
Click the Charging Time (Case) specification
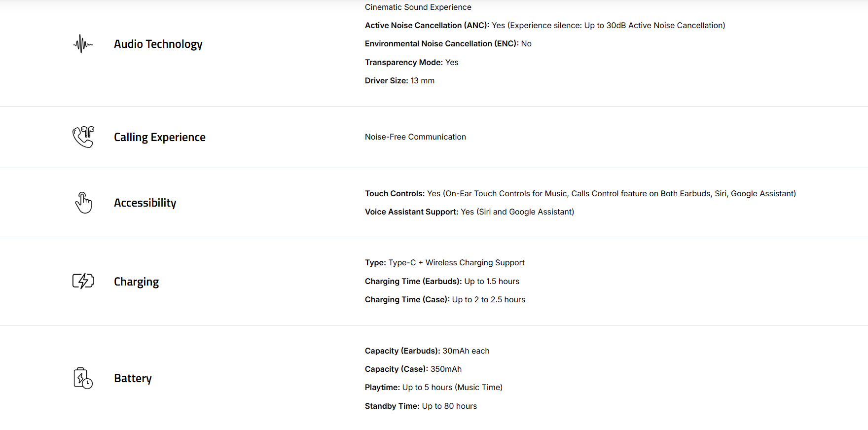[445, 299]
